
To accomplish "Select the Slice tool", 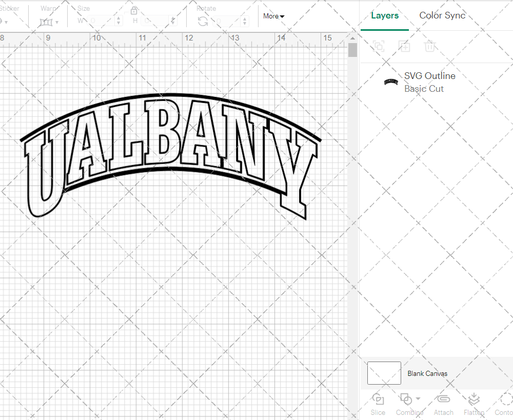I will (378, 404).
